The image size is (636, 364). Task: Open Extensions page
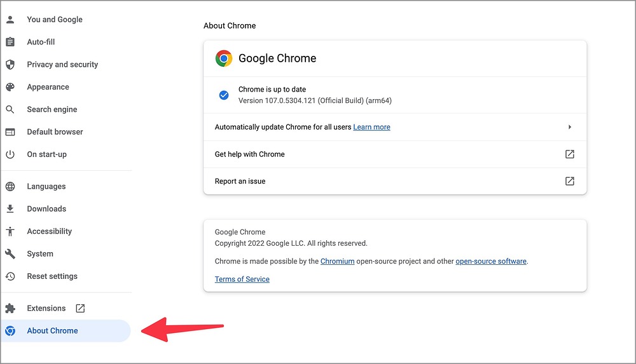pos(46,309)
